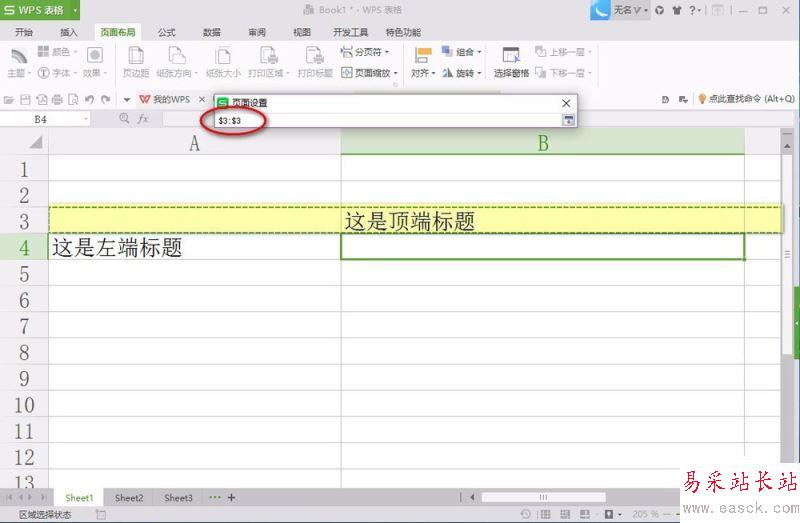Click the green dots sheet list icon

coord(215,497)
